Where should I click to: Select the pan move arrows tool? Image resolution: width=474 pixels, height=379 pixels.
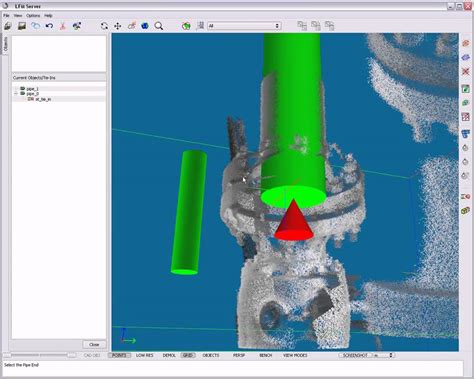coord(118,26)
